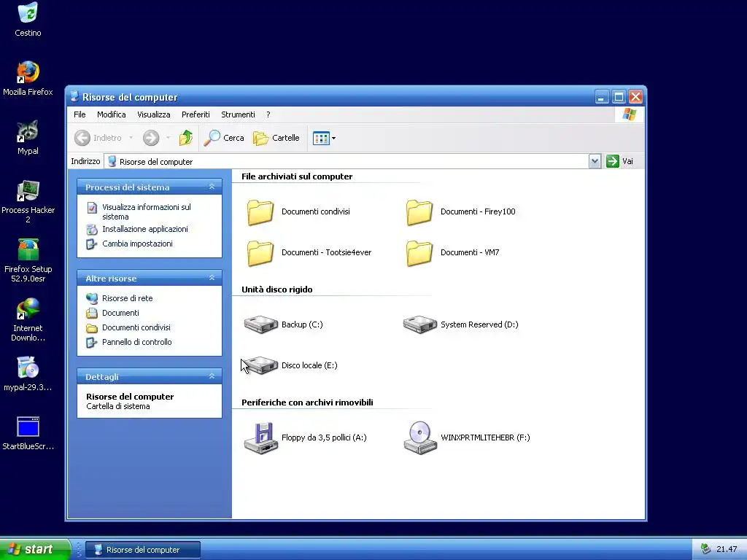The width and height of the screenshot is (747, 560).
Task: Select the mypal-29.3 installer icon
Action: click(x=28, y=374)
